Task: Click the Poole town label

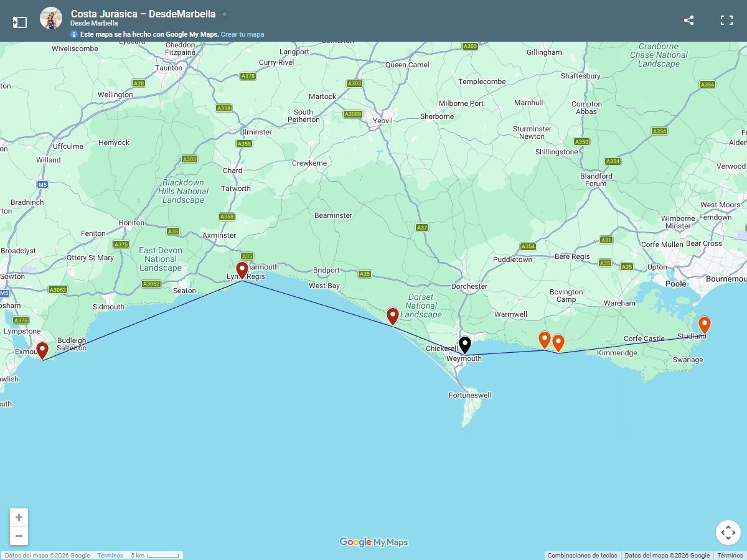Action: 676,284
